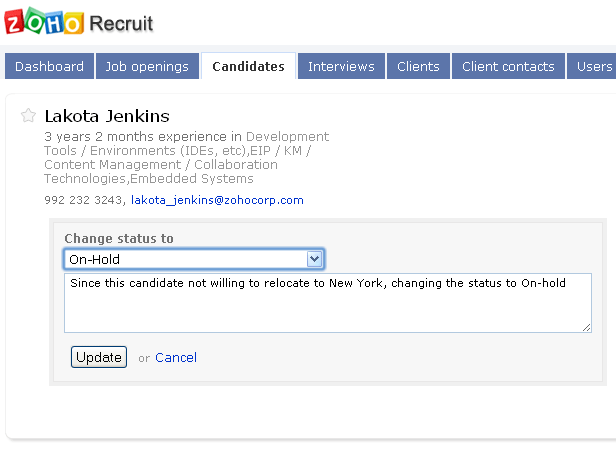Star the candidate Lakota Jenkins
The height and width of the screenshot is (453, 616).
coord(29,116)
